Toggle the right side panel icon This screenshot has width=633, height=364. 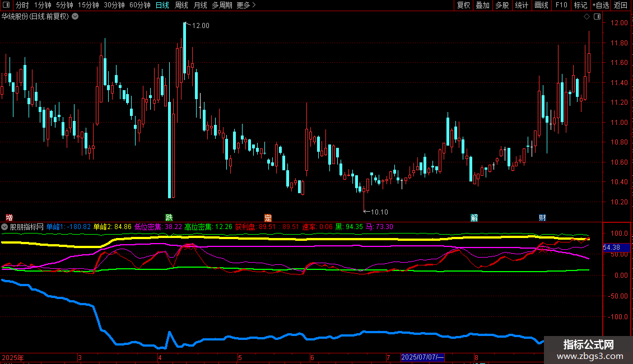(x=596, y=17)
